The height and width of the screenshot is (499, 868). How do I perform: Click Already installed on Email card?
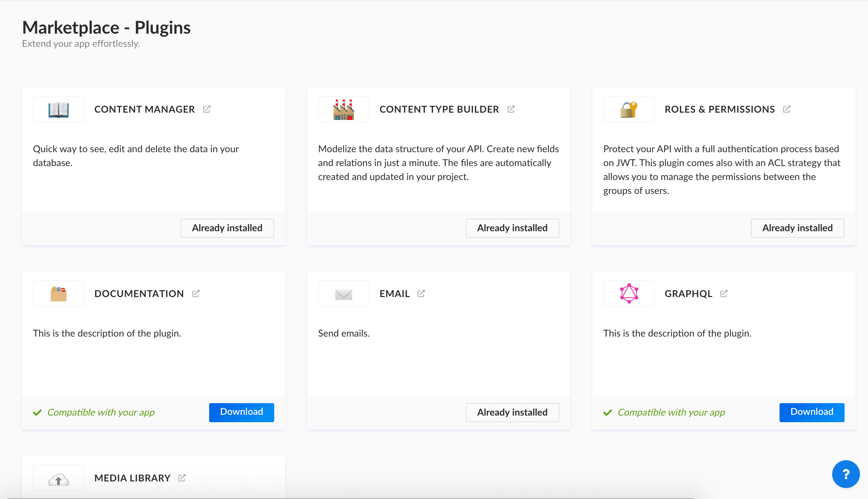[x=513, y=413]
